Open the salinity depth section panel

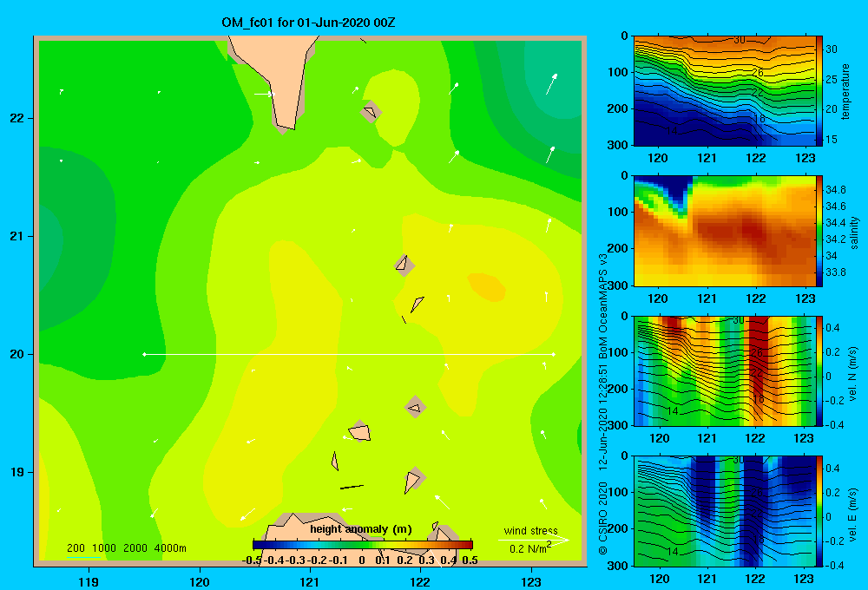pos(725,231)
